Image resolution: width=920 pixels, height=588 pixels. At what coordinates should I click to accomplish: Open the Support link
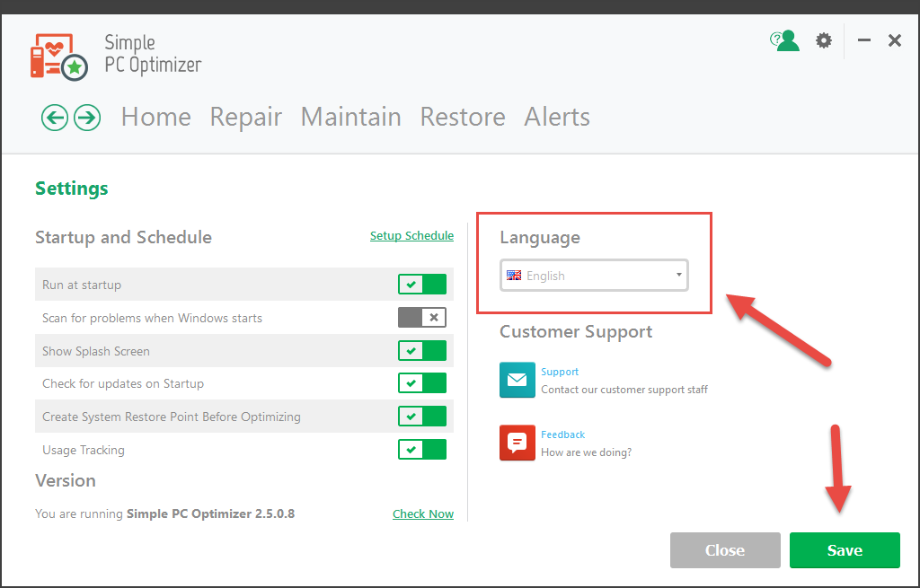[560, 372]
